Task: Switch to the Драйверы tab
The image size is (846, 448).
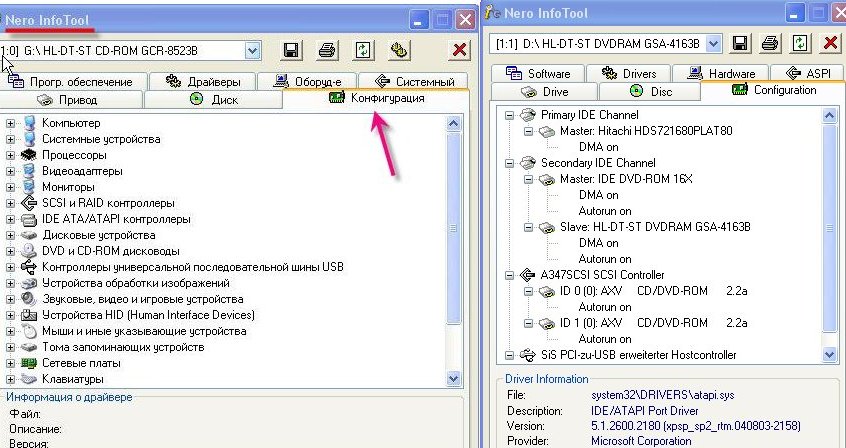Action: 205,82
